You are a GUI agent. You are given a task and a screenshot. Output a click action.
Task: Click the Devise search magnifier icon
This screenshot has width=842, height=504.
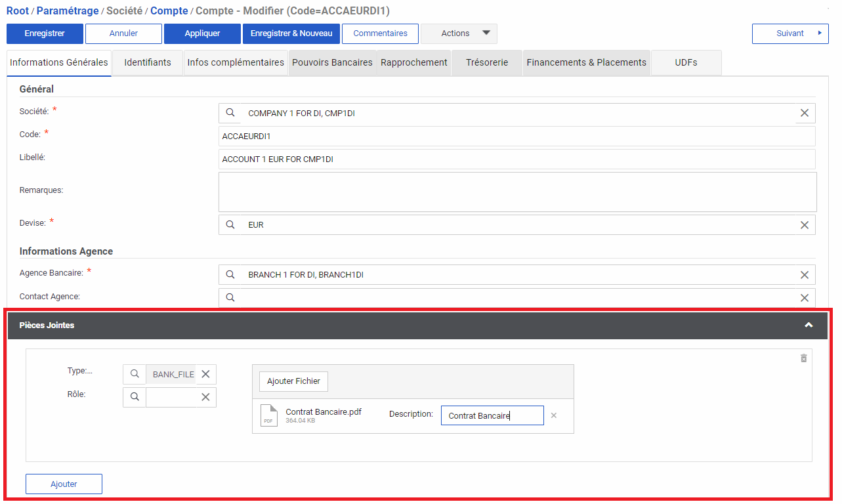(x=230, y=224)
